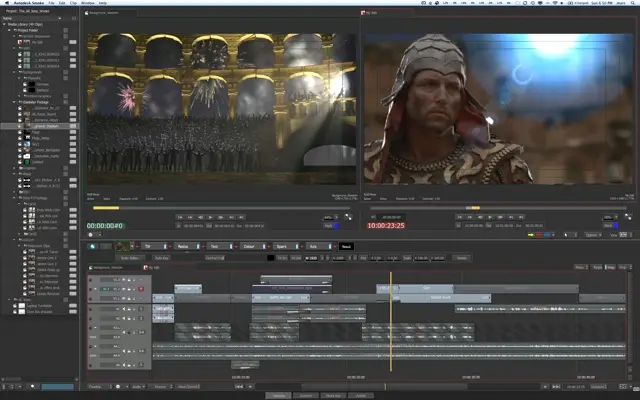Click the round icon in bottom timeline bar

tap(118, 386)
